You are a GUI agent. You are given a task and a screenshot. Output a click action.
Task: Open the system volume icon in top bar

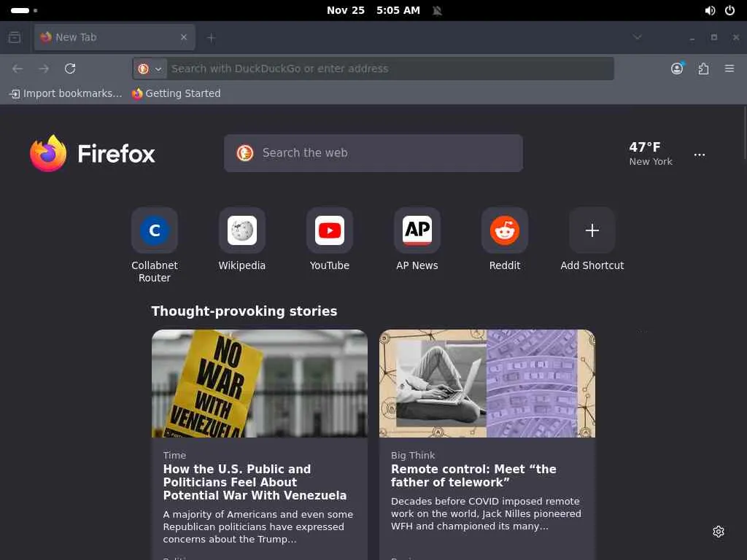(x=710, y=10)
